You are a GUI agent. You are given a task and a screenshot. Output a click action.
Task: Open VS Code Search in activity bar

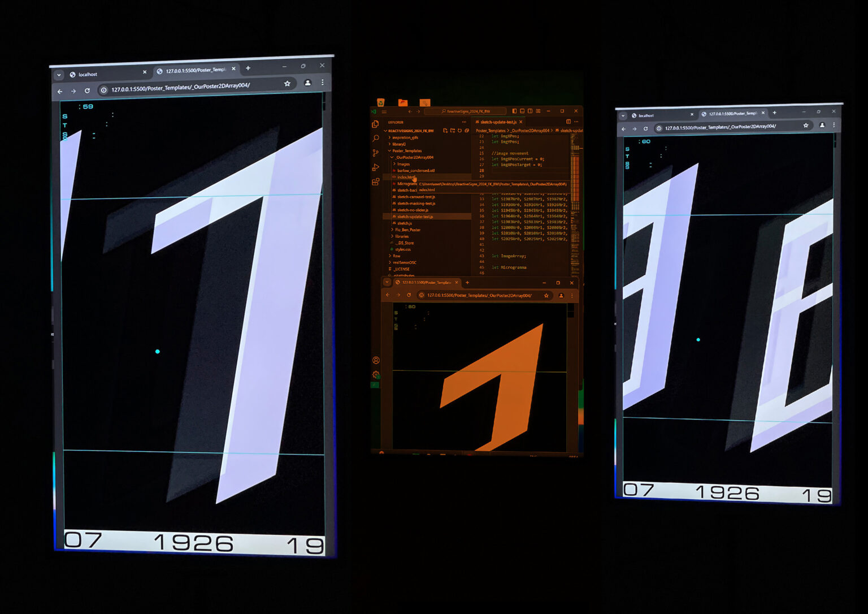[376, 138]
